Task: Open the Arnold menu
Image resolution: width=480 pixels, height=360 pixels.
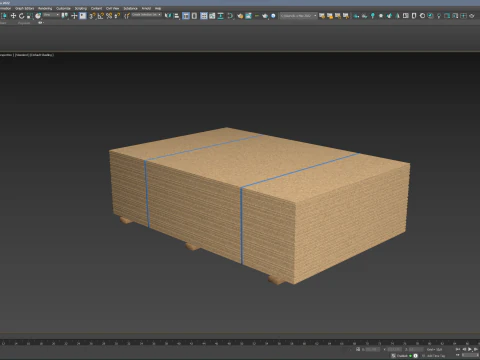Action: (146, 8)
